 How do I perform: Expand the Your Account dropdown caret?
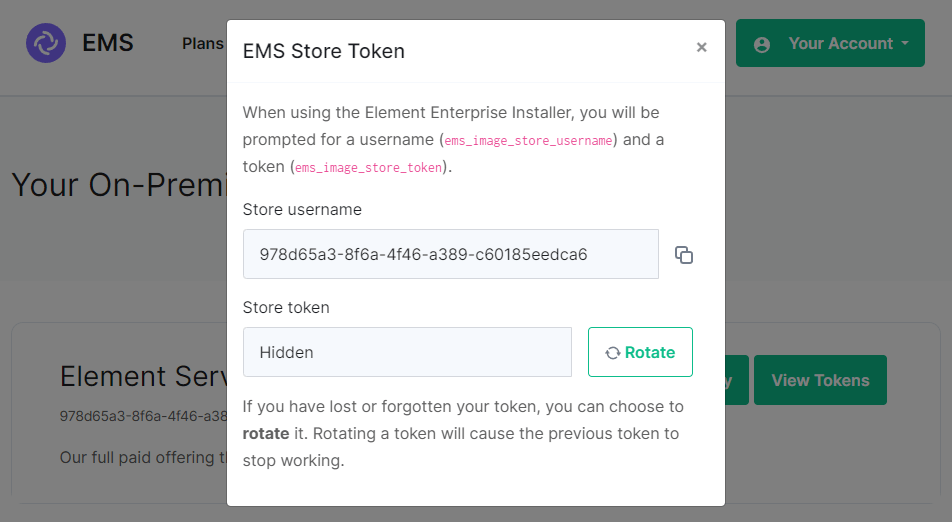[905, 43]
